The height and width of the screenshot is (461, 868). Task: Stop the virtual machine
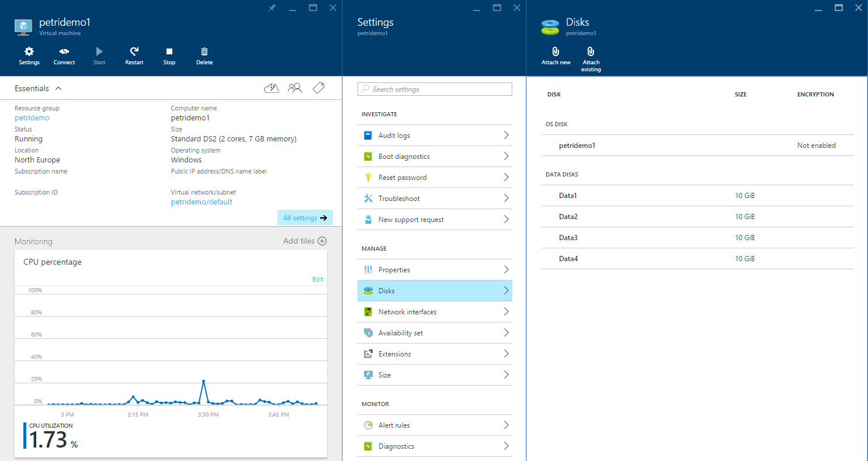click(x=169, y=56)
